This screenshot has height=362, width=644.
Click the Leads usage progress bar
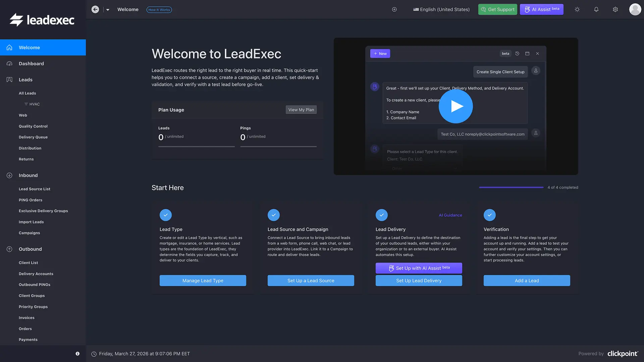pyautogui.click(x=197, y=146)
